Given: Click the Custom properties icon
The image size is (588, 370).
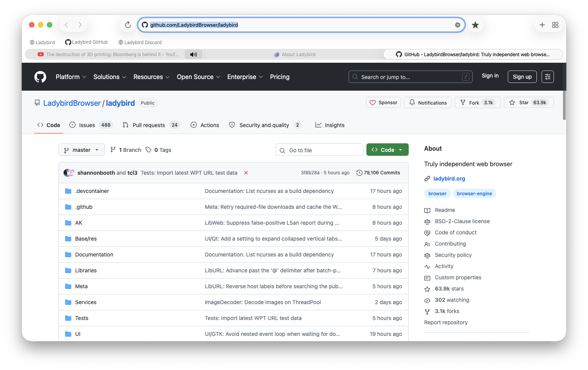Looking at the screenshot, I should coord(427,278).
